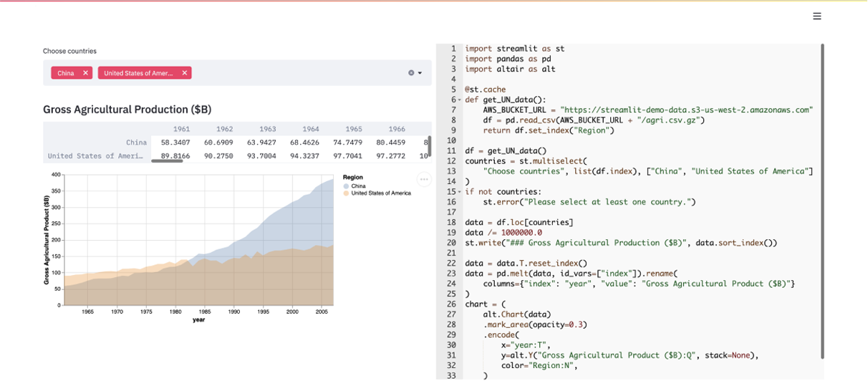Select the United States row header in table

95,155
